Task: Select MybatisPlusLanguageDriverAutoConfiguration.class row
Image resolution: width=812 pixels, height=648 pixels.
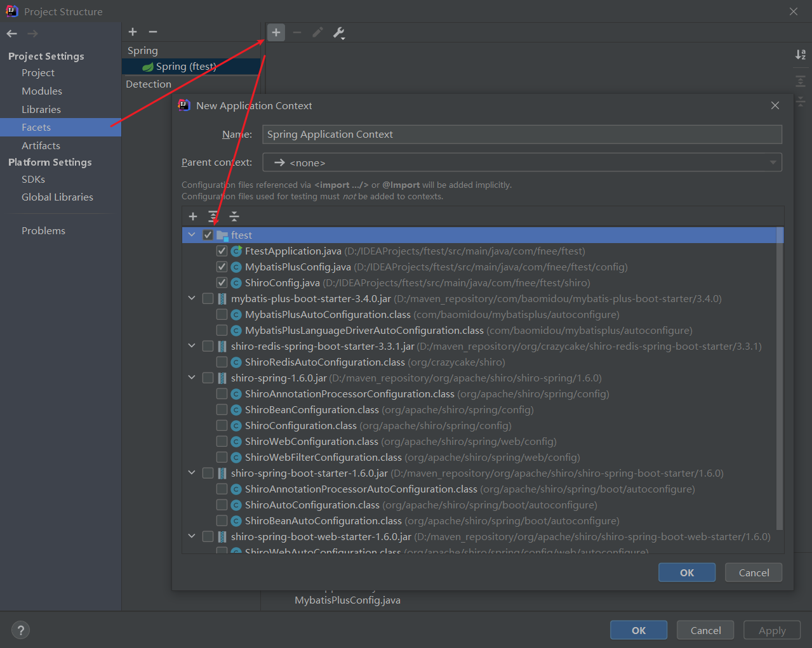Action: (479, 331)
